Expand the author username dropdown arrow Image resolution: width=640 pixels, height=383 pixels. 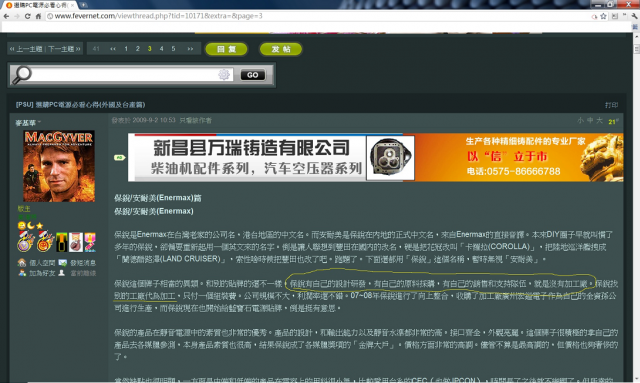pyautogui.click(x=40, y=122)
